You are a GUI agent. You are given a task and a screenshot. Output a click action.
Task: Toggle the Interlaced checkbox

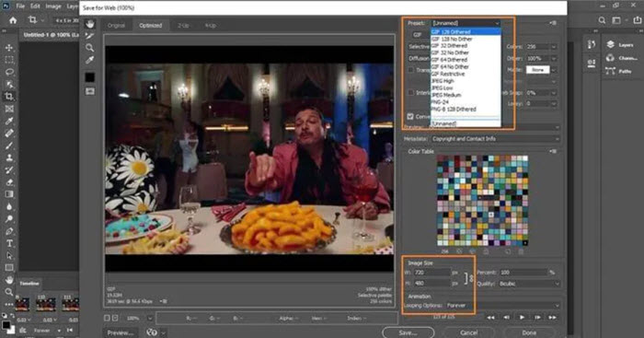pos(411,93)
